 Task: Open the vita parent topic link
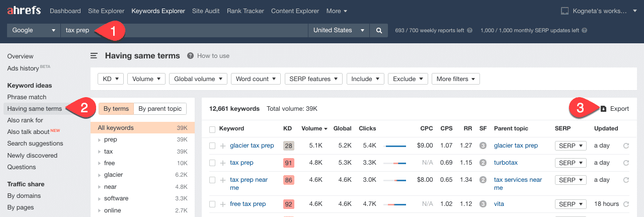[x=499, y=204]
